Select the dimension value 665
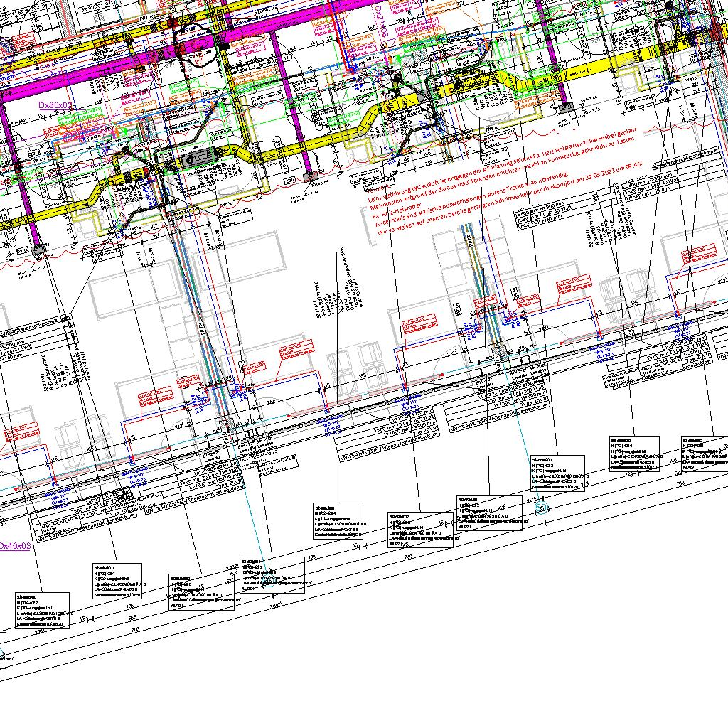728x728 pixels. [x=132, y=619]
